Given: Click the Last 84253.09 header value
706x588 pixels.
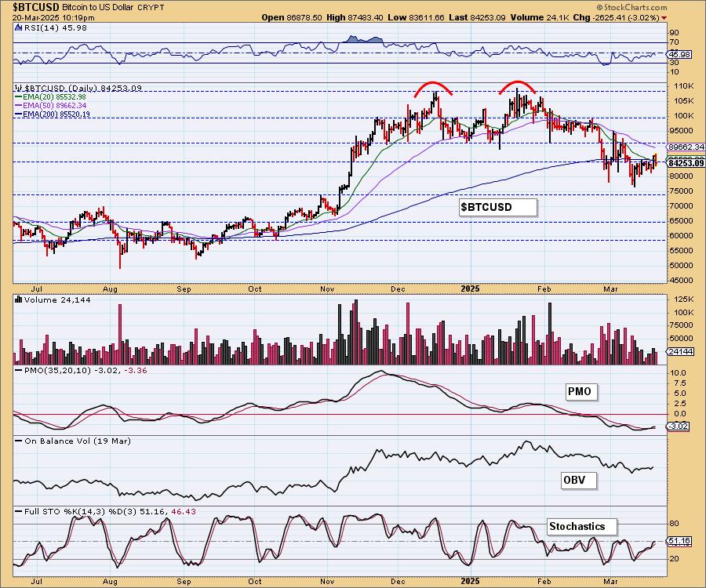Looking at the screenshot, I should 477,17.
